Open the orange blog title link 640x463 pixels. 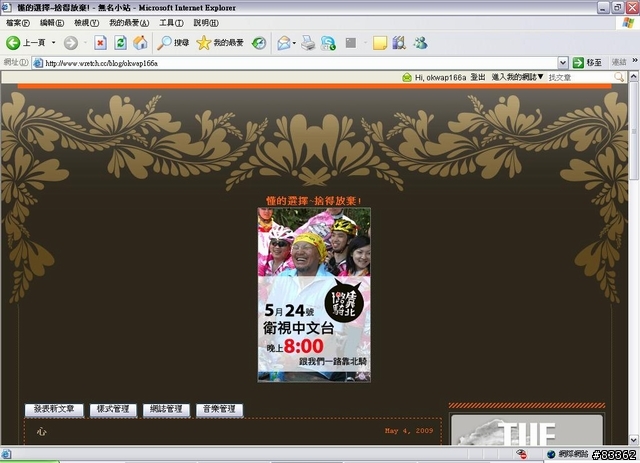[x=314, y=200]
